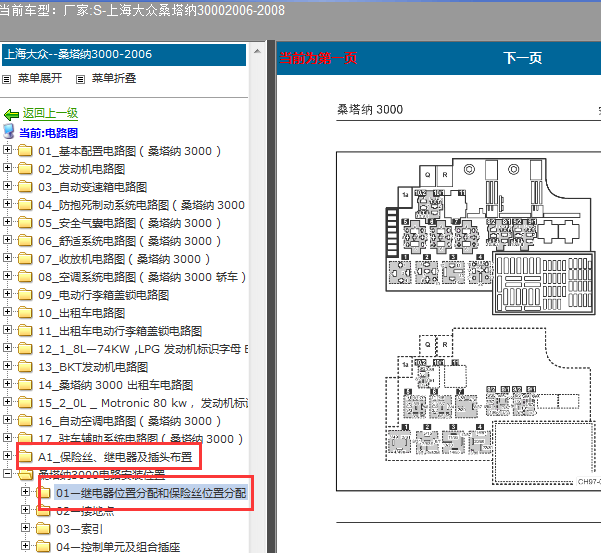Viewport: 601px width, 553px height.
Task: Click the 菜单折叠 list icon
Action: [80, 79]
